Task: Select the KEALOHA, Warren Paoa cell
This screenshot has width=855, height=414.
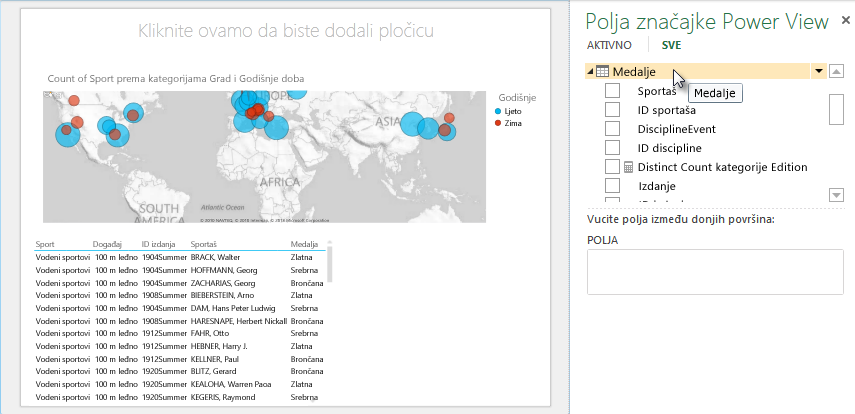Action: 231,384
